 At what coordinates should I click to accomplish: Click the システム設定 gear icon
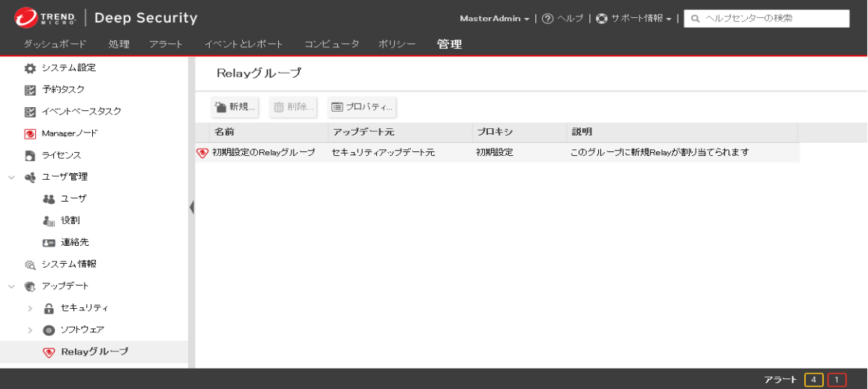(x=30, y=68)
